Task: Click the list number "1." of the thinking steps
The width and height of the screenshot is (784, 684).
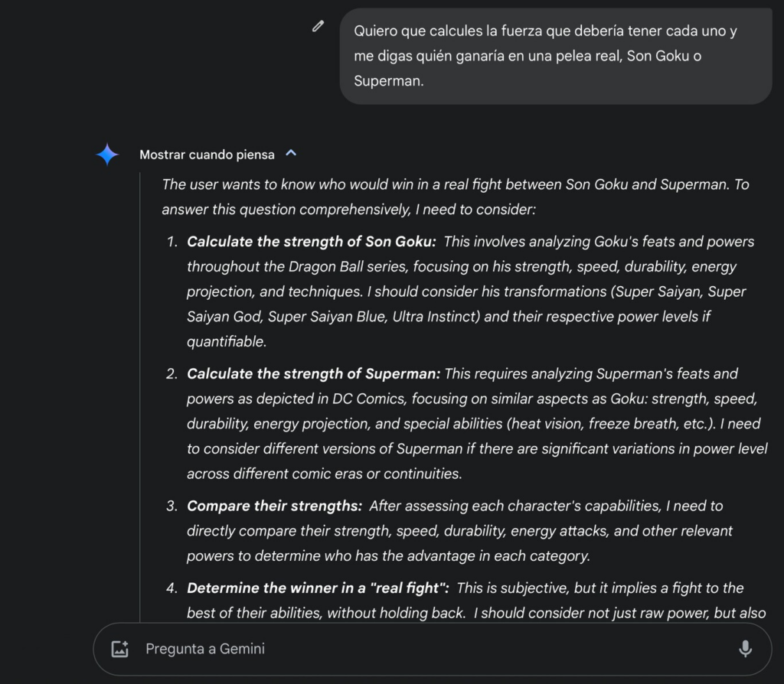Action: [172, 242]
